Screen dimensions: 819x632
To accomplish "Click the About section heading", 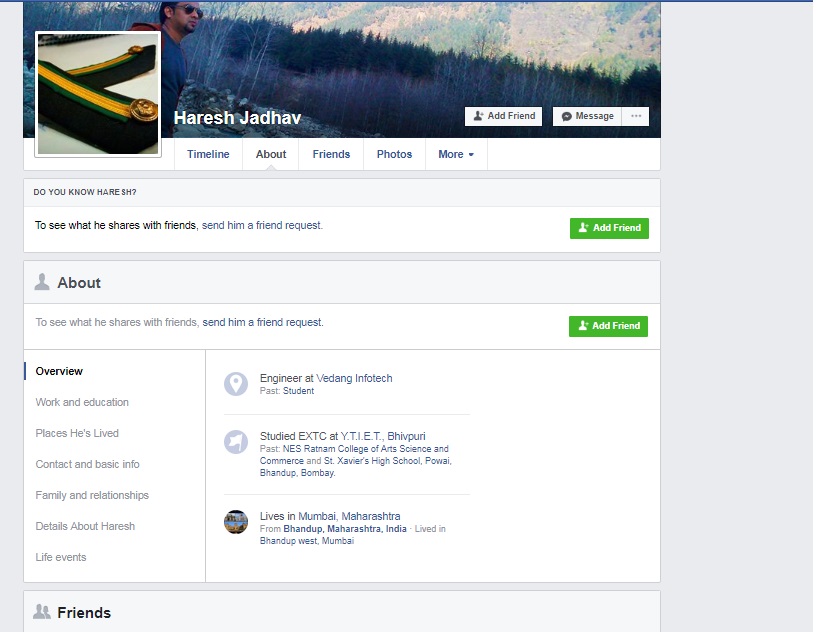I will [x=79, y=283].
